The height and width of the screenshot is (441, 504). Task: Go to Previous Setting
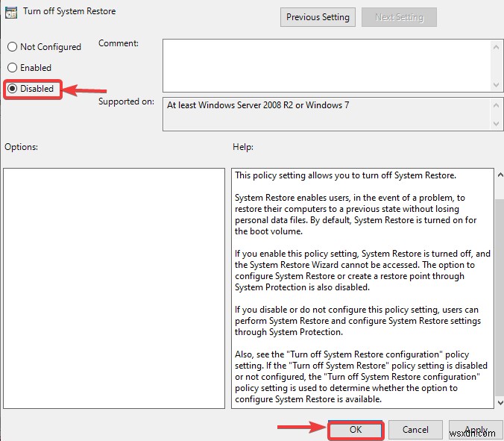pos(318,17)
